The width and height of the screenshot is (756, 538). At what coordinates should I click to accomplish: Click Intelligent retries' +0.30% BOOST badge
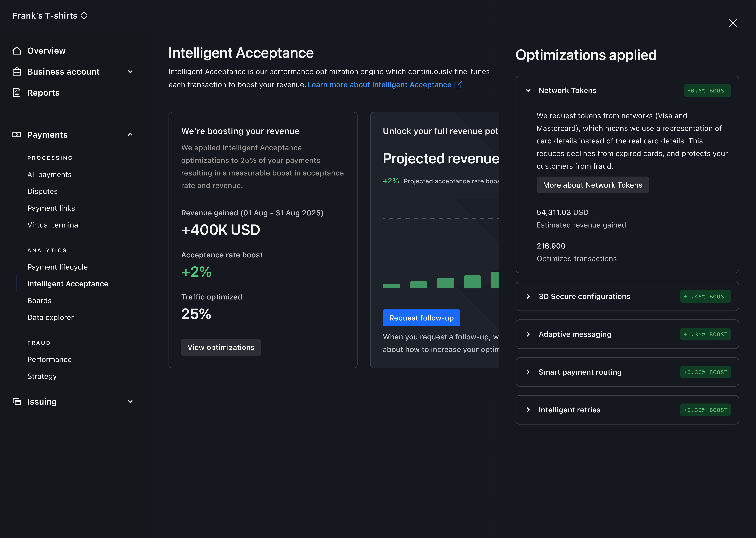(705, 410)
